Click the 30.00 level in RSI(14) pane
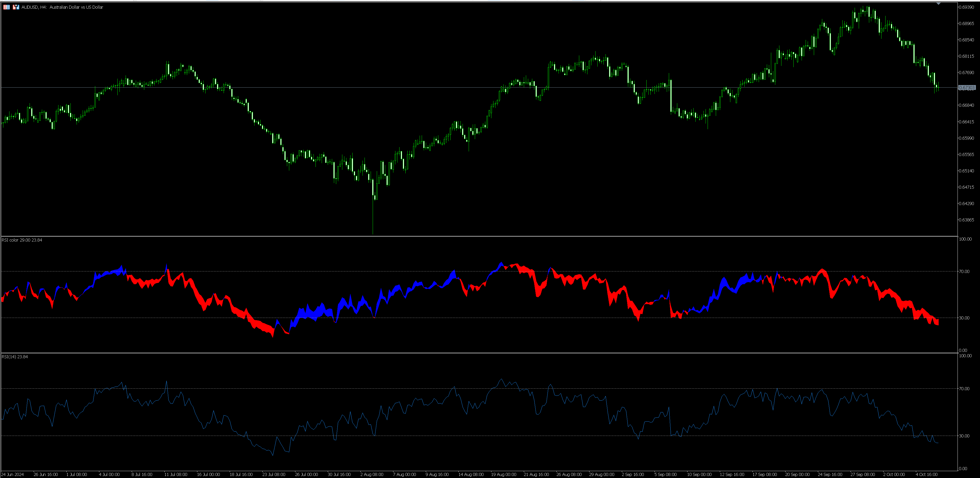The height and width of the screenshot is (478, 980). click(964, 436)
